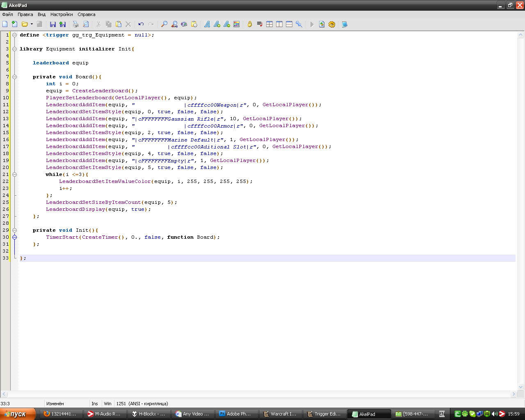The height and width of the screenshot is (420, 525).
Task: Open the Настройки menu
Action: [x=62, y=14]
